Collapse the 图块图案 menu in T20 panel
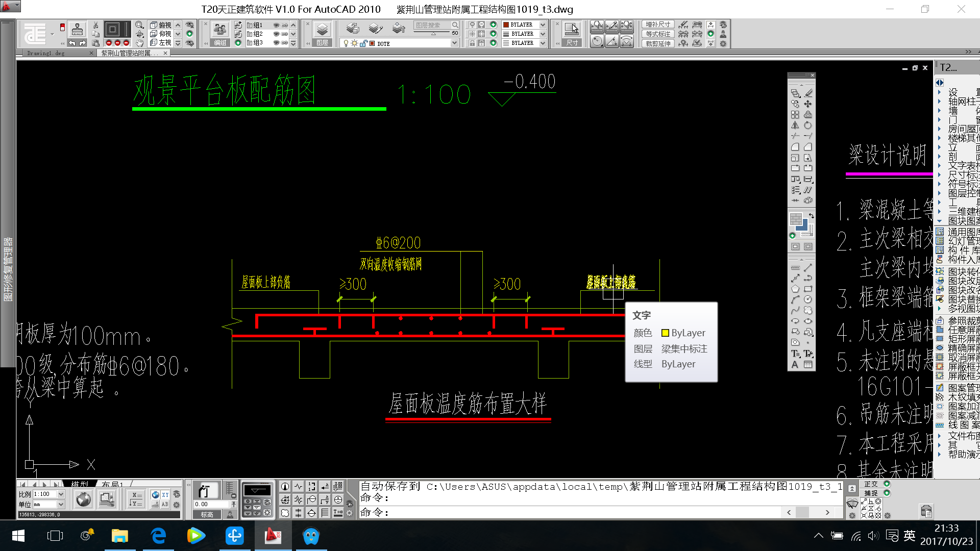The height and width of the screenshot is (551, 980). point(959,220)
